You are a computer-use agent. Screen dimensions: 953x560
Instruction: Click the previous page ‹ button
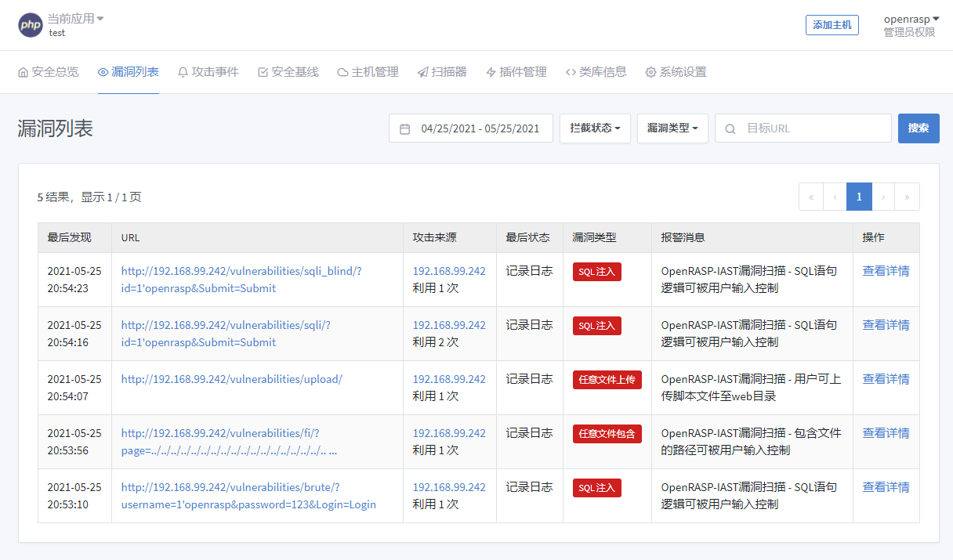click(835, 197)
